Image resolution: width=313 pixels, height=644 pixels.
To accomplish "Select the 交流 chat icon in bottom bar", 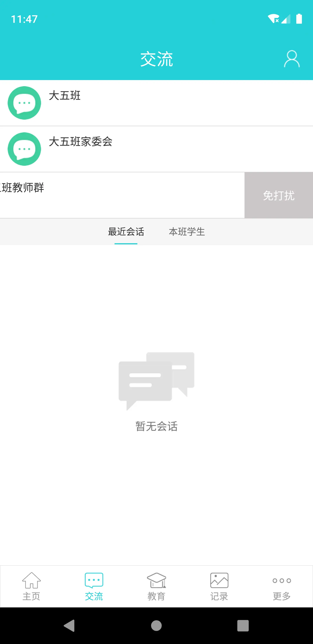I will (94, 580).
